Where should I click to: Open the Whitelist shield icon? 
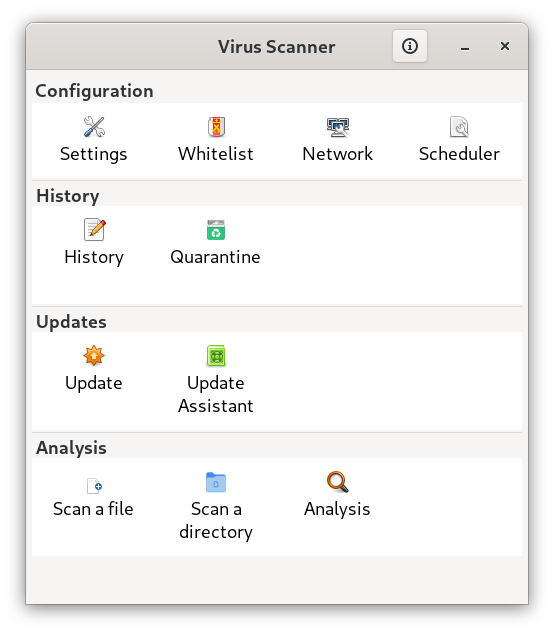[x=216, y=127]
